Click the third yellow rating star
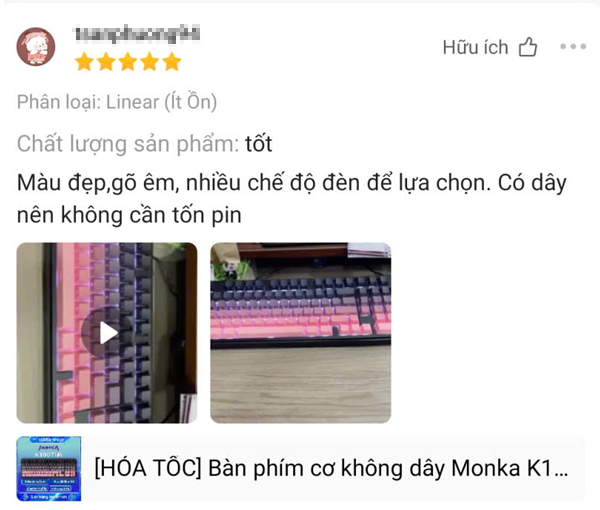The image size is (600, 510). 128,62
